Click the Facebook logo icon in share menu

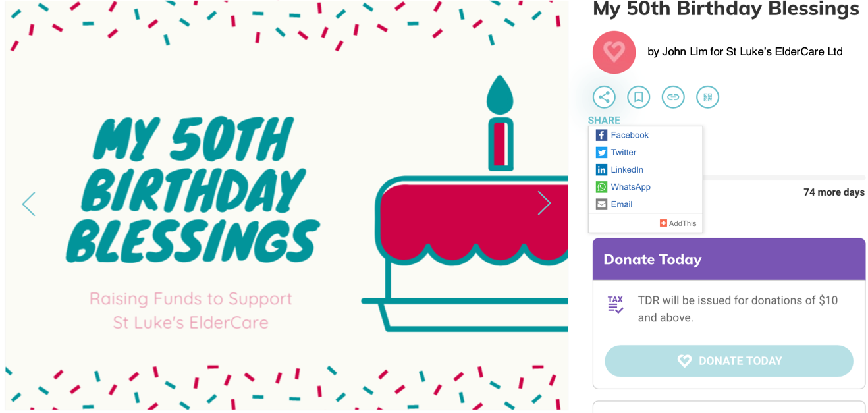click(x=601, y=135)
